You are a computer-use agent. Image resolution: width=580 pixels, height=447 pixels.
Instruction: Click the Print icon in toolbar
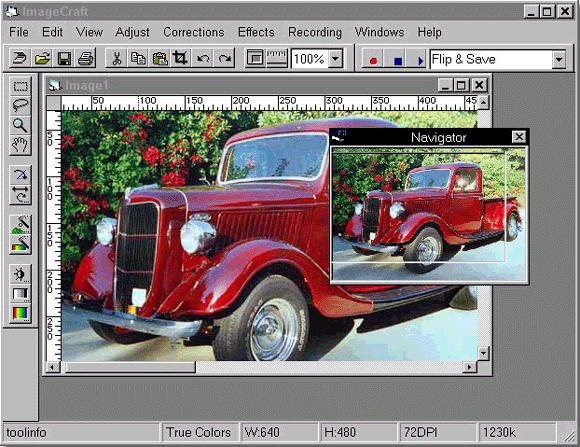(x=85, y=58)
